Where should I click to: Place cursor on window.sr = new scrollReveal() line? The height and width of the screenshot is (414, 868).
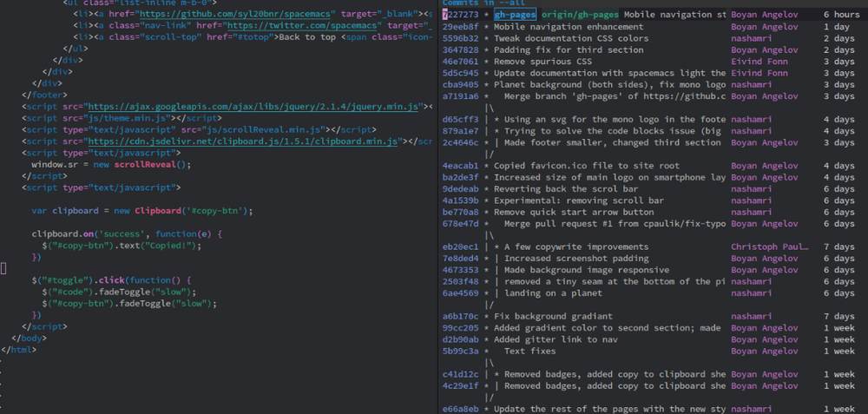click(x=111, y=165)
